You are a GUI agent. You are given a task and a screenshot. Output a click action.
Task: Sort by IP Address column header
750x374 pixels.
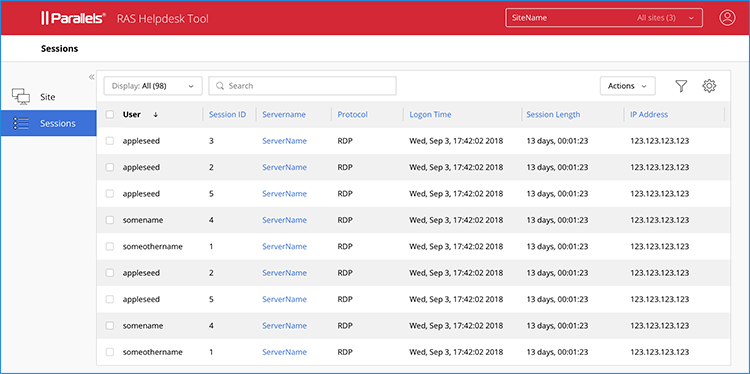649,115
